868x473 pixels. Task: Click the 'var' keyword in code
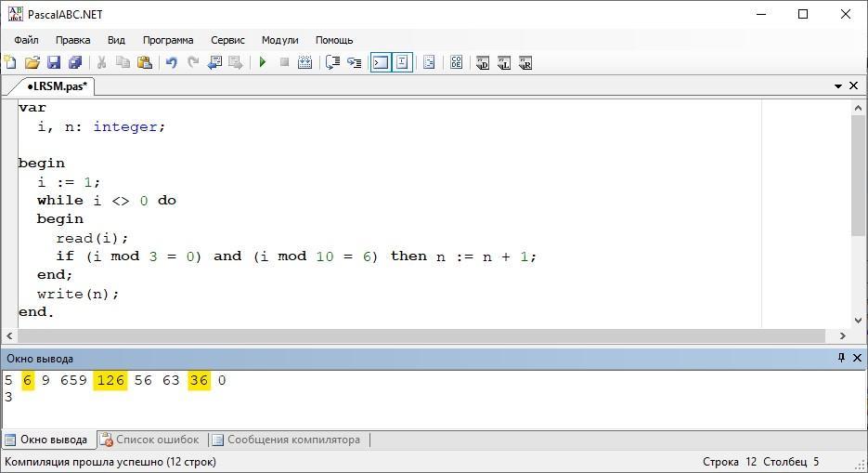click(x=32, y=108)
